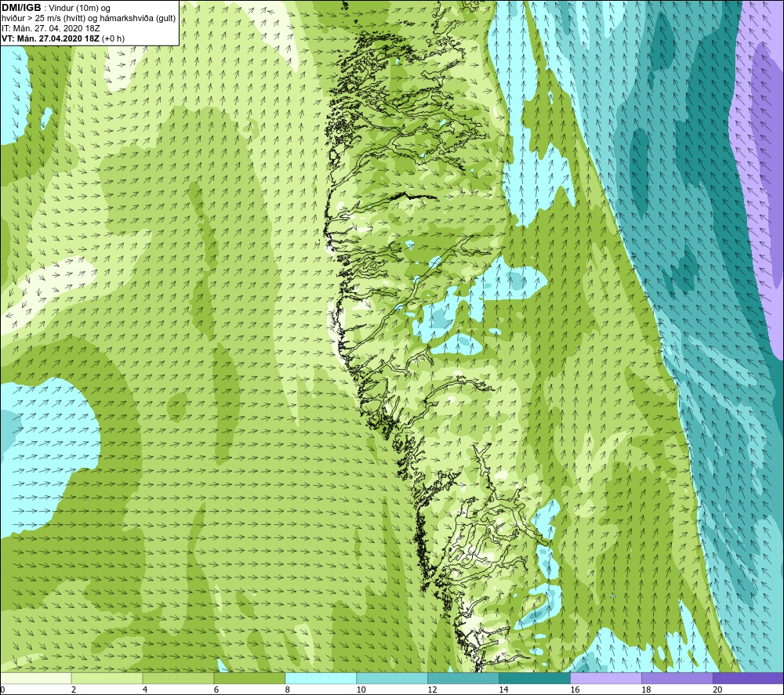Click the 8–10 m/s pale cyan legend swatch
The image size is (784, 695).
tap(321, 678)
